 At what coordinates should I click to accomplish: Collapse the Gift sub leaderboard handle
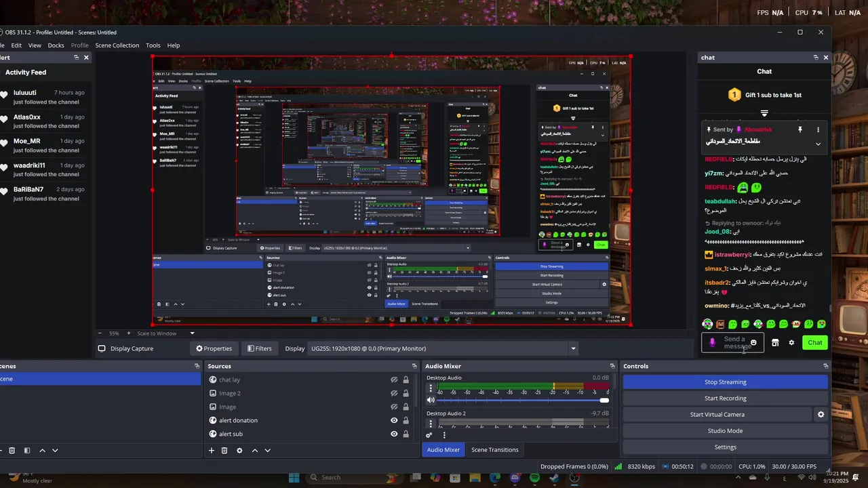764,113
